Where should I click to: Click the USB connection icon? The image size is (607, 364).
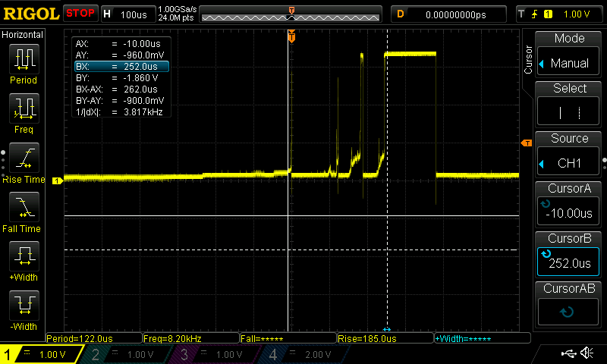tap(568, 353)
